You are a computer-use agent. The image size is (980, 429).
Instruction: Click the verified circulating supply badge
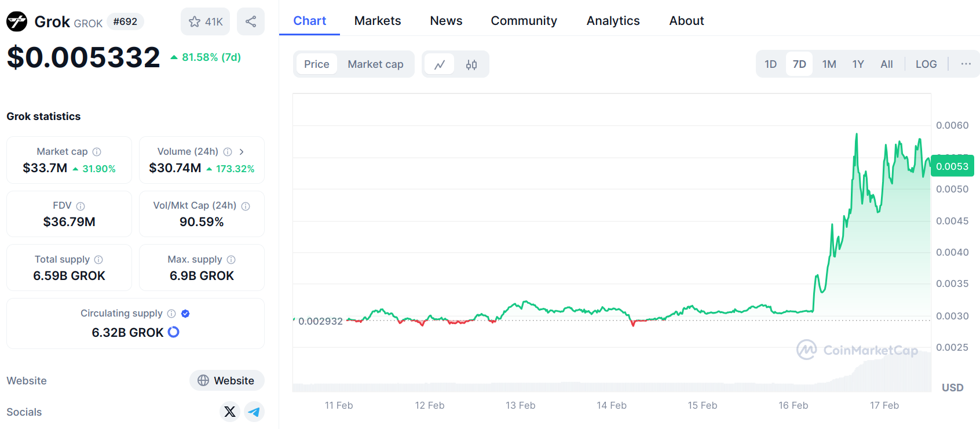coord(185,314)
